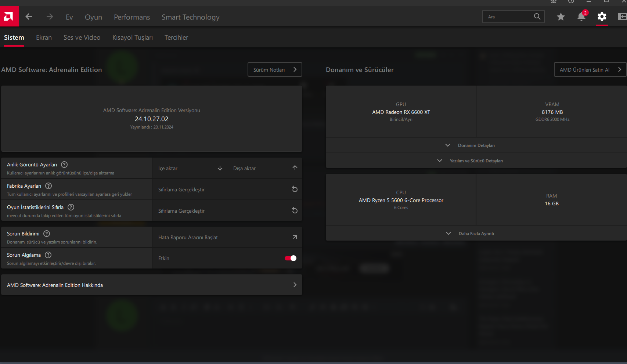Click the VRAM value 8176 MB

click(552, 112)
